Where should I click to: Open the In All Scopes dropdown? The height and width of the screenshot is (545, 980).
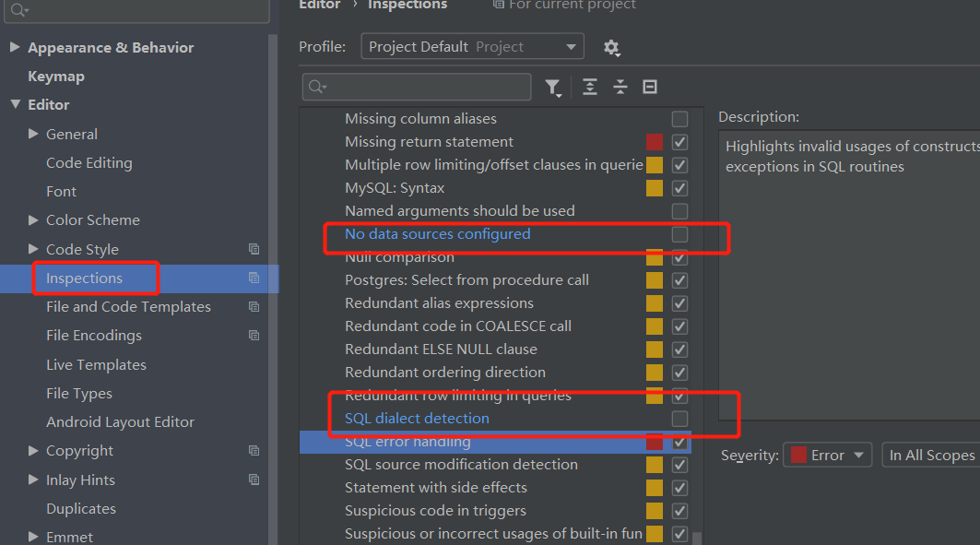[931, 455]
